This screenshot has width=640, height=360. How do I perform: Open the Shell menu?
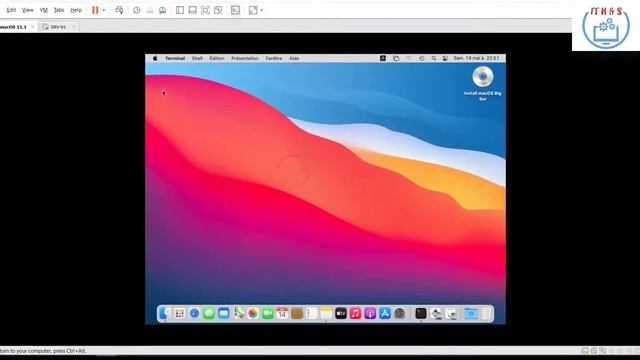click(x=197, y=58)
